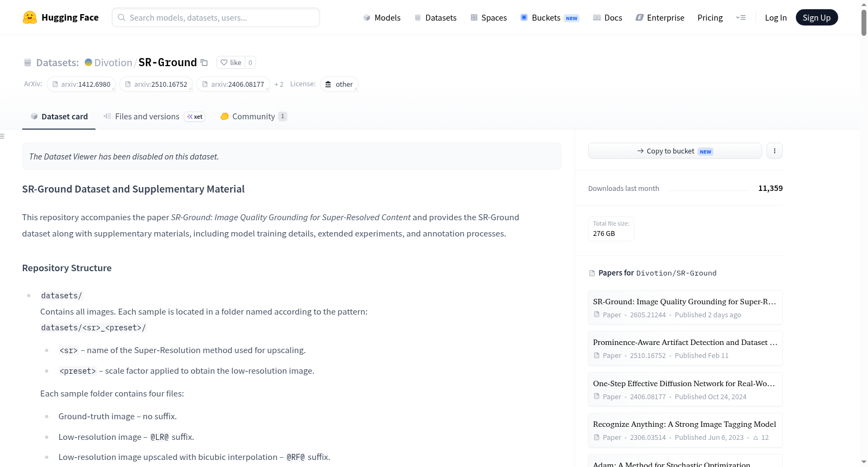Click the SR-Ground Dataset and Supplementary Material heading
The image size is (868, 467).
133,189
